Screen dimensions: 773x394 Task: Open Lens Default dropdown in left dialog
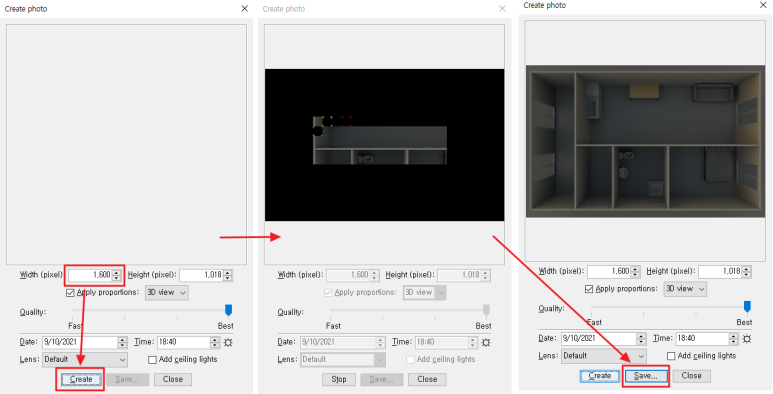pyautogui.click(x=85, y=359)
